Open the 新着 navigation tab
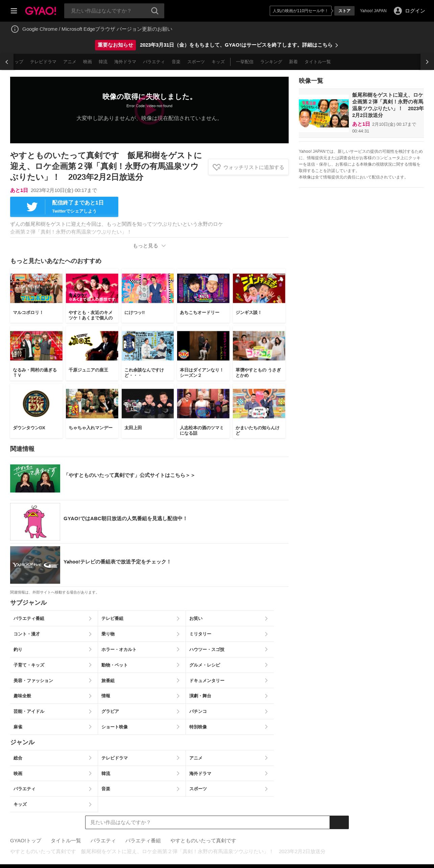The image size is (434, 868). tap(293, 62)
